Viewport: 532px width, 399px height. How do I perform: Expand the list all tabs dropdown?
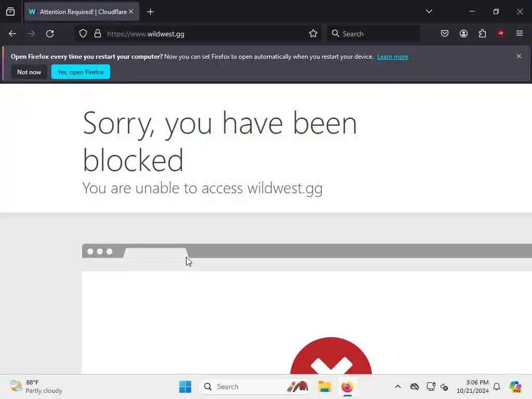[429, 11]
